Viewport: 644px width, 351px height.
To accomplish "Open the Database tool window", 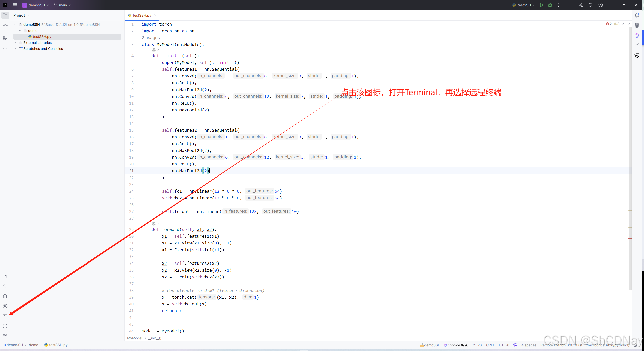I will tap(637, 25).
